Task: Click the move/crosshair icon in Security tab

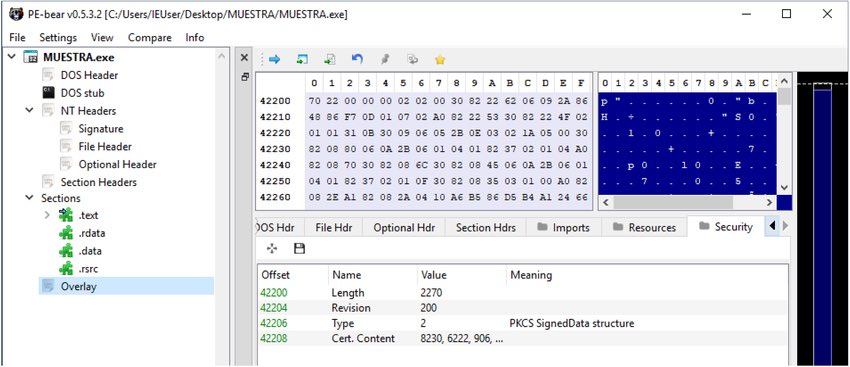Action: pyautogui.click(x=272, y=248)
